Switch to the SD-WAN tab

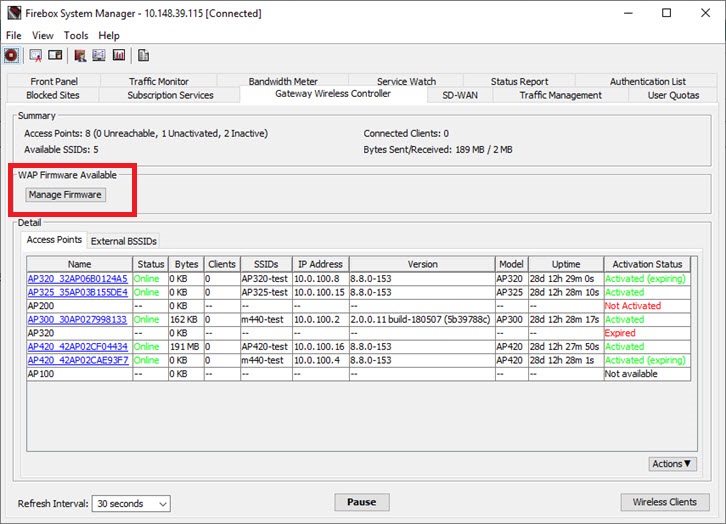[447, 95]
